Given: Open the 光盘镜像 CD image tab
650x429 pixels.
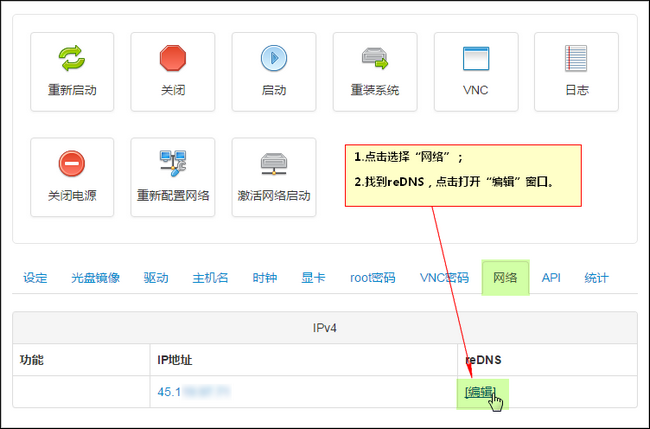Looking at the screenshot, I should coord(96,278).
